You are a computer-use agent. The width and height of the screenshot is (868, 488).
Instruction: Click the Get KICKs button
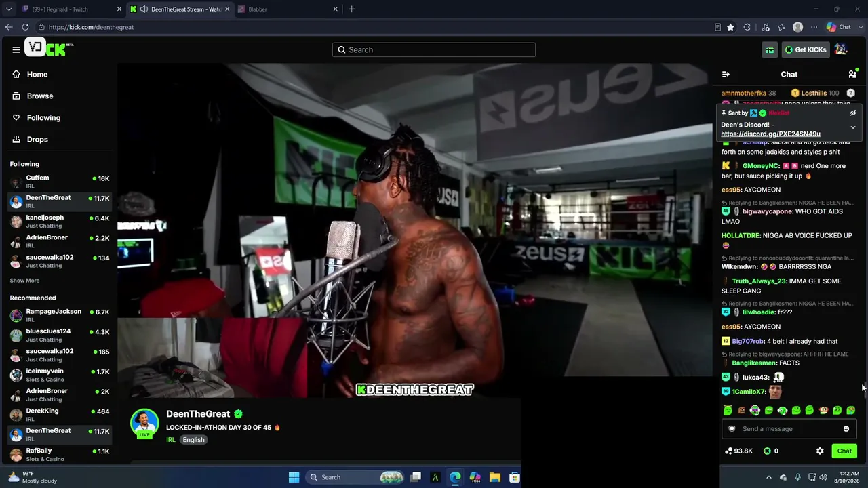pos(805,49)
